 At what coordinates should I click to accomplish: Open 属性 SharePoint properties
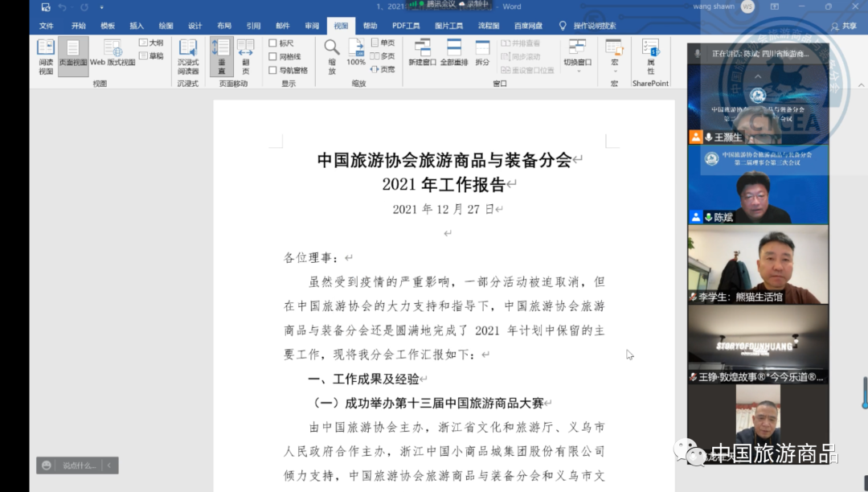tap(650, 56)
